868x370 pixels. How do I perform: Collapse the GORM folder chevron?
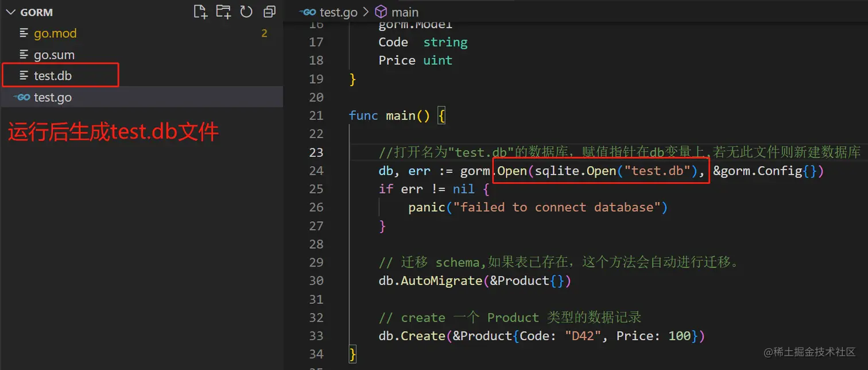10,12
